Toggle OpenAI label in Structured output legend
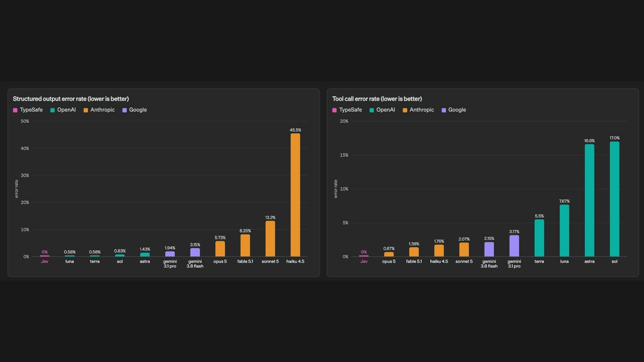Viewport: 644px width, 362px height. [66, 110]
